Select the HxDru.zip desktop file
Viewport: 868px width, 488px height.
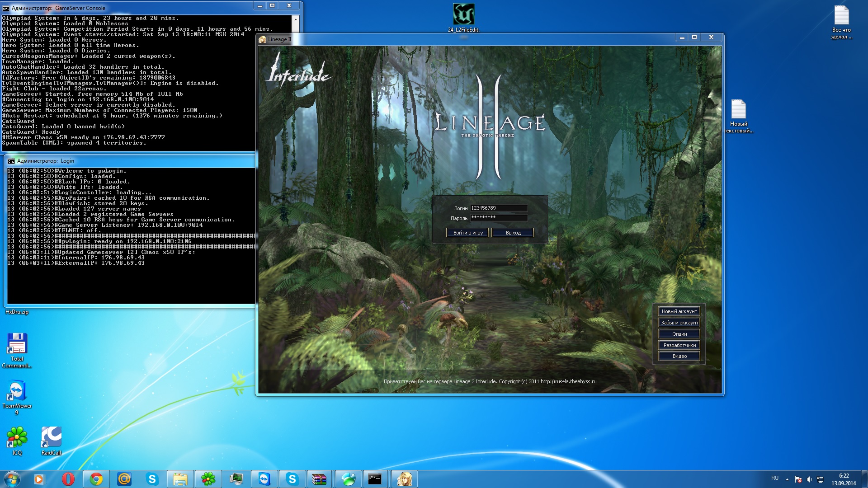click(17, 312)
